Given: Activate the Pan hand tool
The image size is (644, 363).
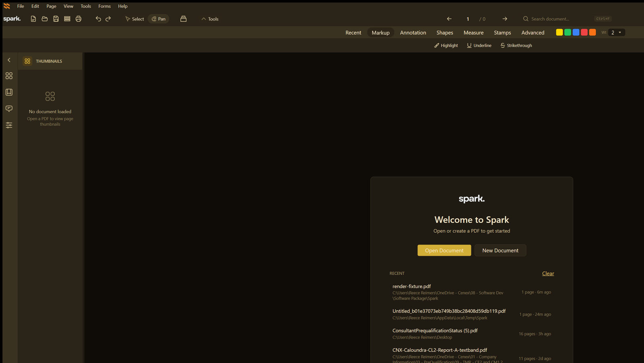Looking at the screenshot, I should 159,19.
